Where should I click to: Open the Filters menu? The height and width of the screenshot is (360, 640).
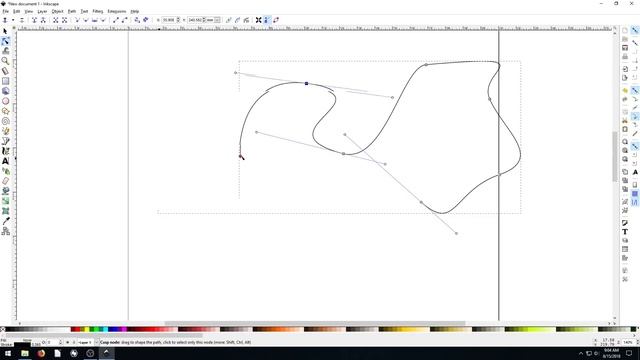point(98,11)
